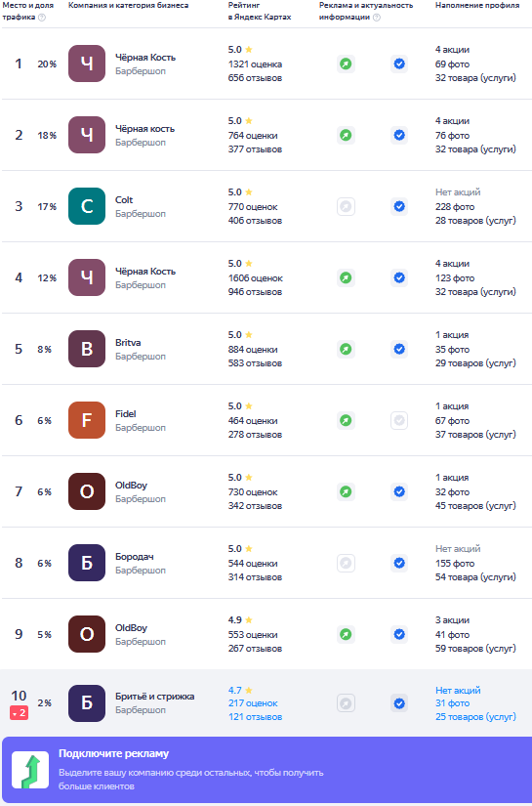The image size is (532, 806).
Task: Click grey advertising icon in 'Бритьё и стрижка' row
Action: coord(347,703)
